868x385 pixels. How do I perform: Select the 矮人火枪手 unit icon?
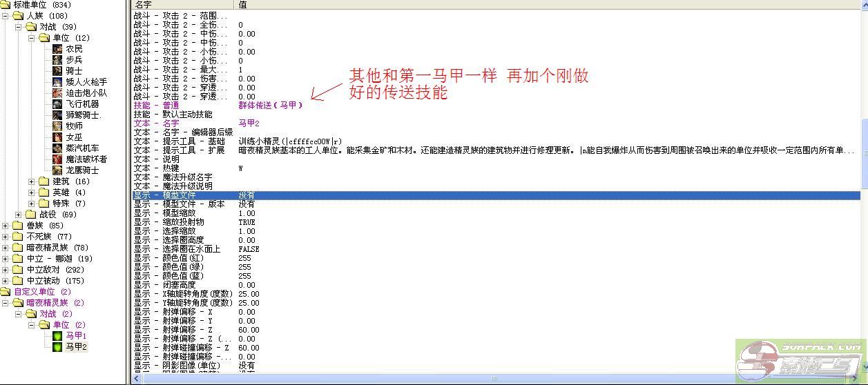58,82
